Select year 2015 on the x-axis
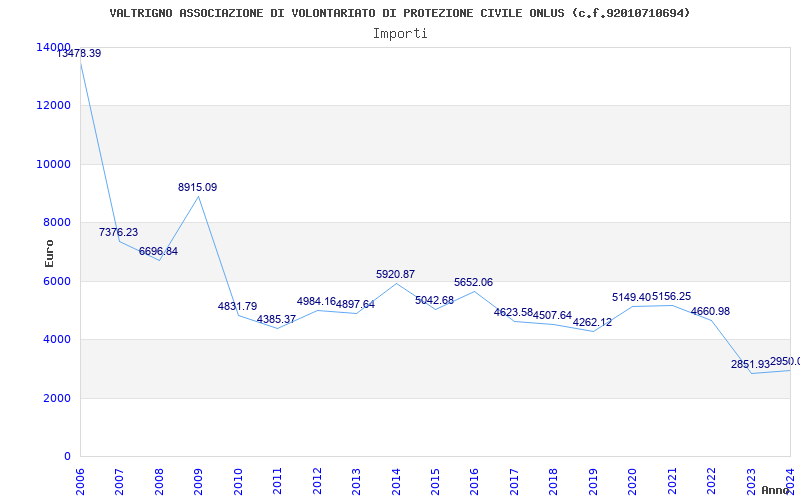This screenshot has height=500, width=800. [435, 481]
